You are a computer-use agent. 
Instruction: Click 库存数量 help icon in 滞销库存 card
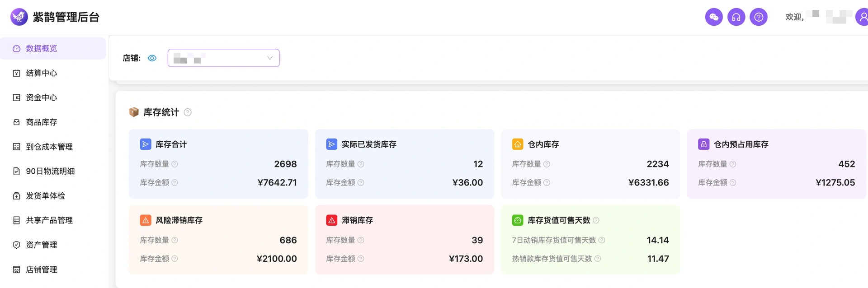point(361,240)
